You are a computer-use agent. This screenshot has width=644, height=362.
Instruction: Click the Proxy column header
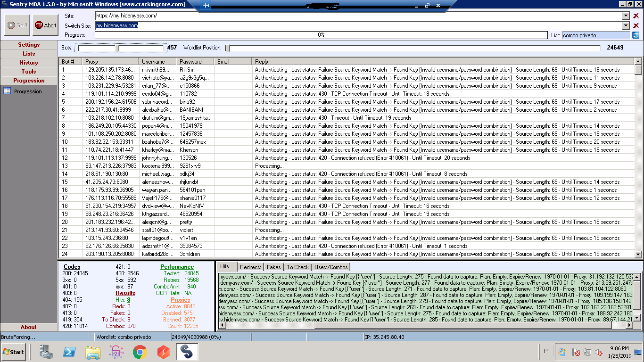pos(110,62)
